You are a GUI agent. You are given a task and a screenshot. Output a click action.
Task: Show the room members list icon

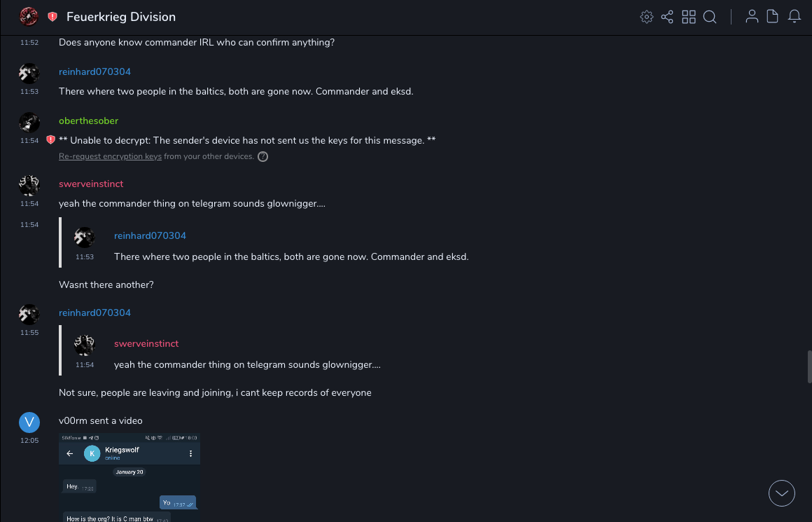click(x=752, y=17)
